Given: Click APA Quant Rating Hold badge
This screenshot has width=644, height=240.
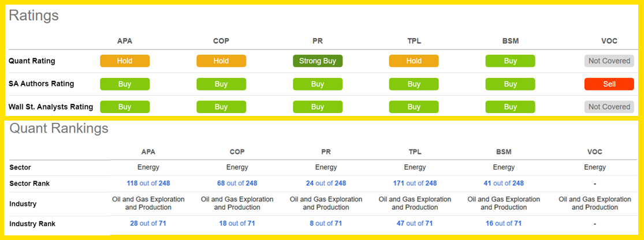Looking at the screenshot, I should [x=125, y=61].
